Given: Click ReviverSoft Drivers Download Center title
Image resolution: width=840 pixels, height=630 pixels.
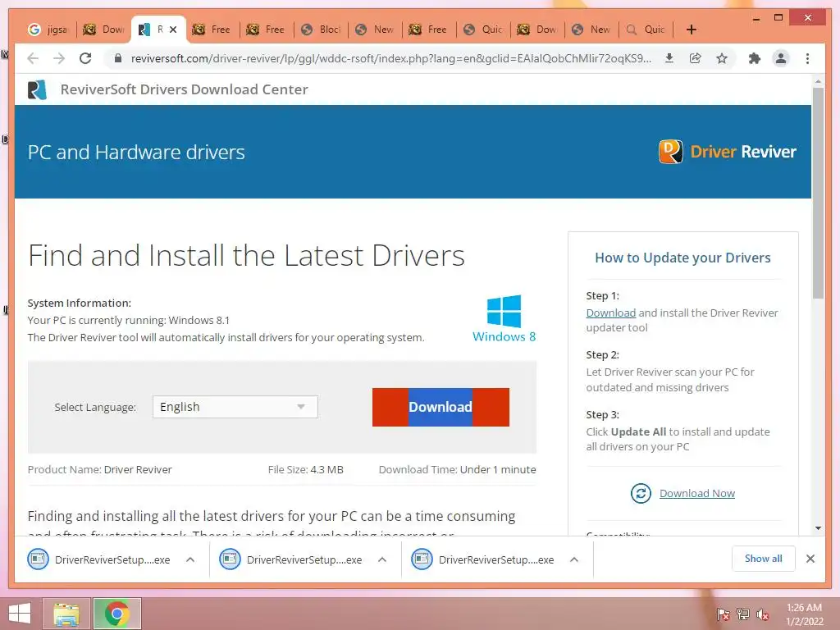Looking at the screenshot, I should [x=185, y=89].
